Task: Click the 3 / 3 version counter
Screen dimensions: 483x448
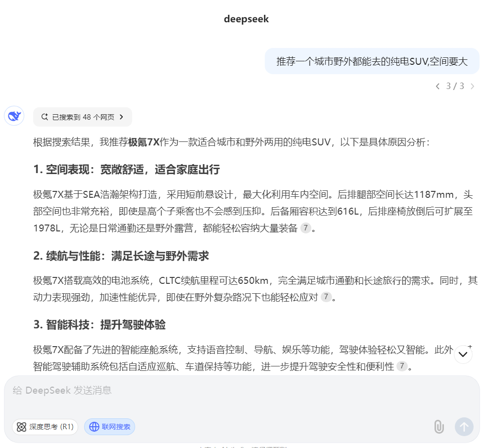Action: coord(455,86)
